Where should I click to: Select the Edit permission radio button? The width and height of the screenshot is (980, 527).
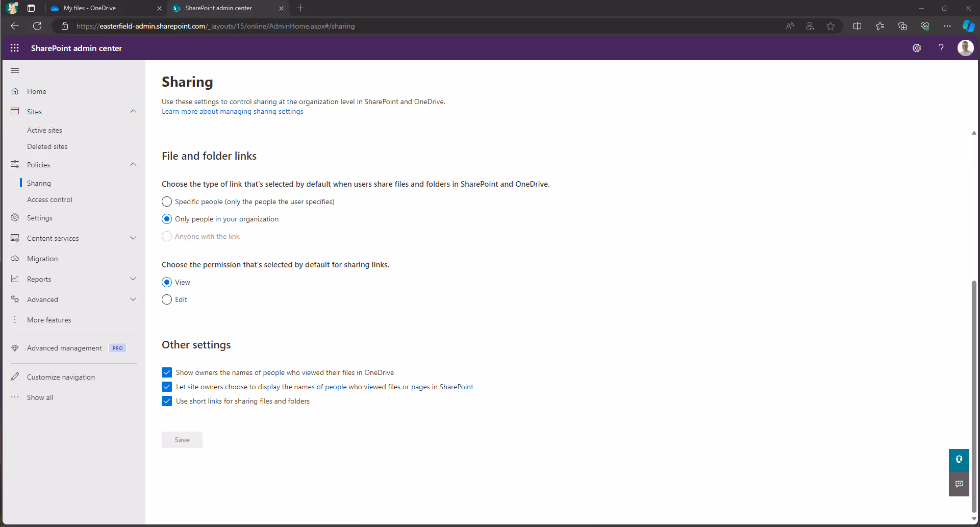(167, 299)
